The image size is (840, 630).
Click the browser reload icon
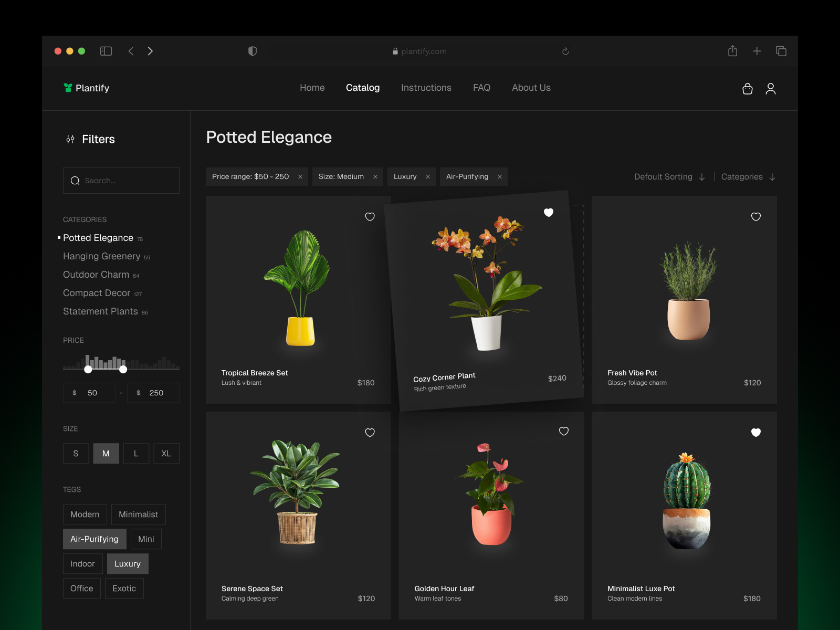point(565,51)
